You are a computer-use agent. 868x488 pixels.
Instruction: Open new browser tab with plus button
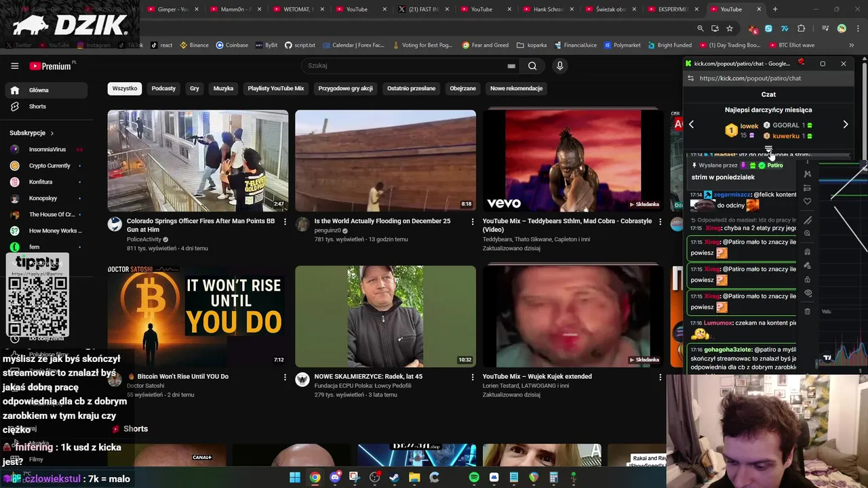click(x=775, y=9)
